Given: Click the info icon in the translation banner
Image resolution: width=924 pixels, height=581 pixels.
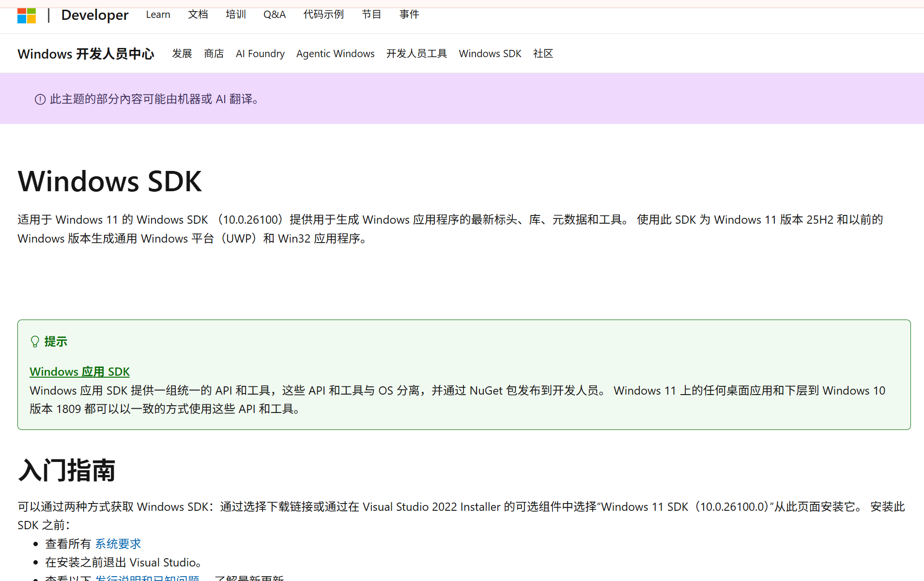Looking at the screenshot, I should point(40,99).
